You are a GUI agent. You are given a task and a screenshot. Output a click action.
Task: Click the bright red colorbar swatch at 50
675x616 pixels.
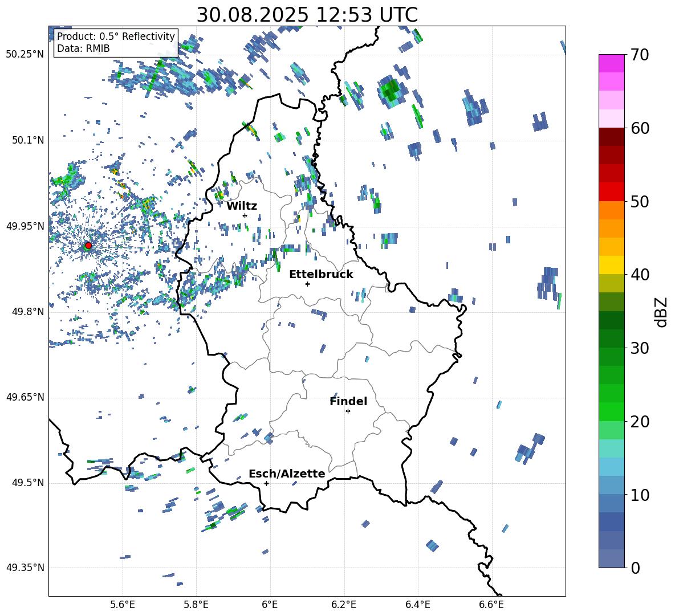coord(611,192)
